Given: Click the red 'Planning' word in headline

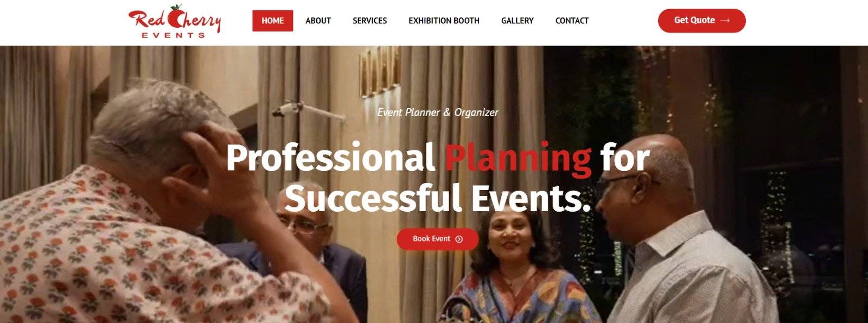Looking at the screenshot, I should (x=518, y=158).
